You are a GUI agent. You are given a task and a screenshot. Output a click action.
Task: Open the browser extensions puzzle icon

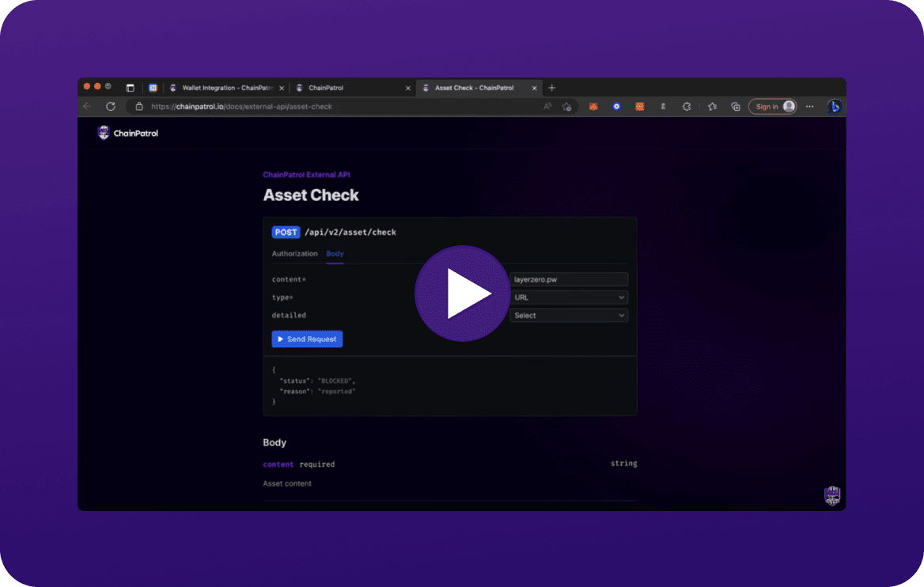[687, 107]
